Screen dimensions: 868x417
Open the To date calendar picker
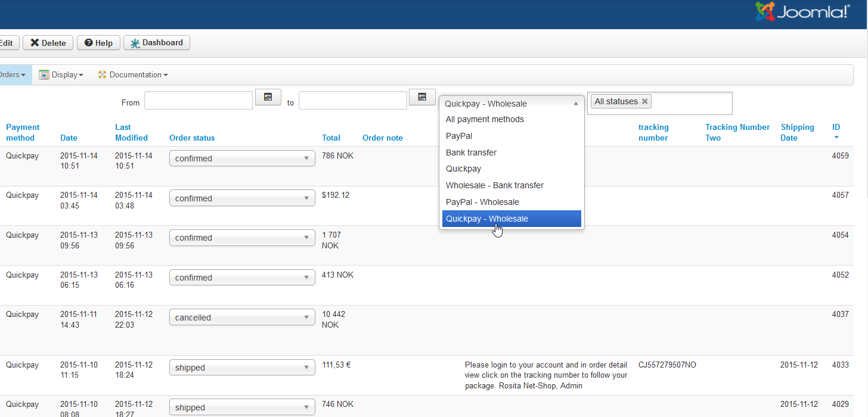422,97
